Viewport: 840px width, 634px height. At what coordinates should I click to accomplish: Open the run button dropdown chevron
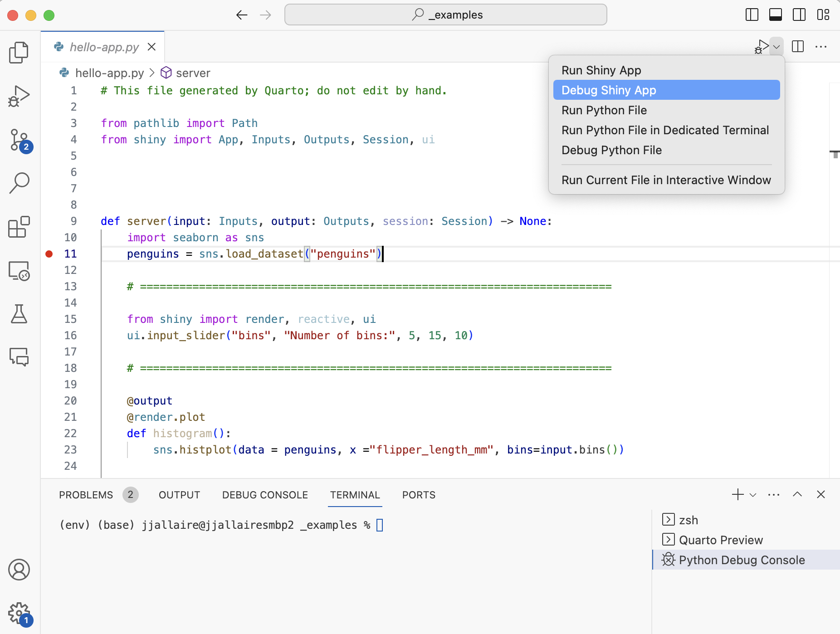click(x=777, y=46)
